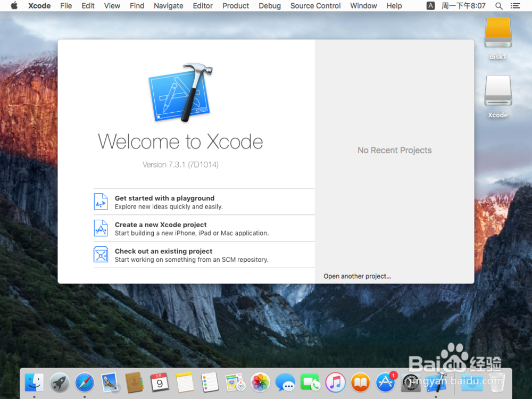The image size is (532, 399).
Task: Open the Editor menu
Action: click(x=203, y=6)
